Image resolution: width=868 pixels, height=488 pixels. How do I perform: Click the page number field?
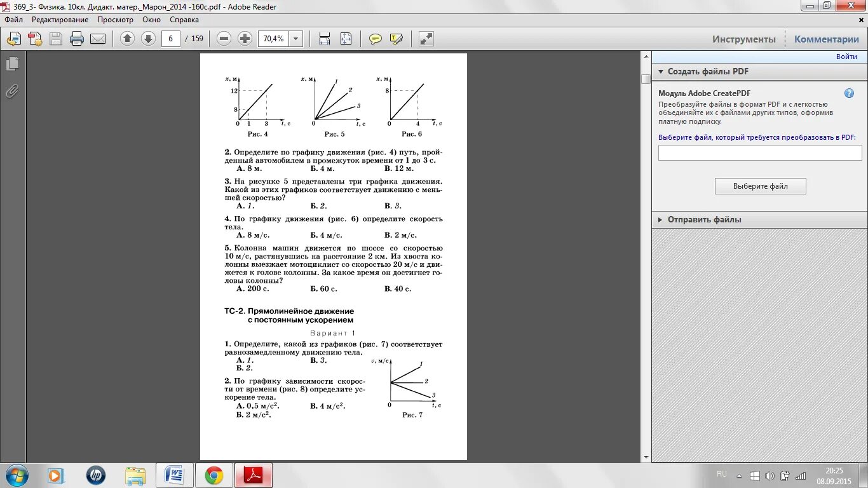171,39
